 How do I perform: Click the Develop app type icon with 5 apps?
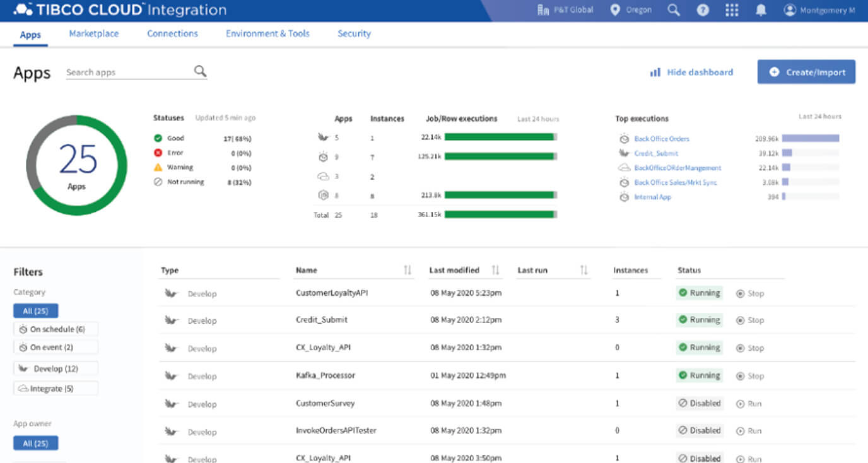point(323,137)
